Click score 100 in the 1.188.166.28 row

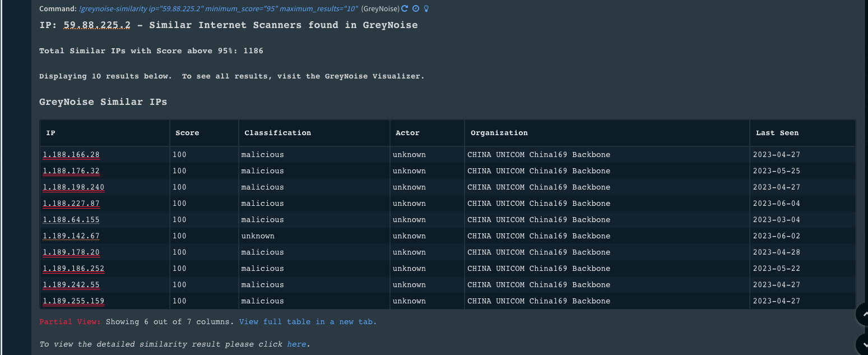coord(179,155)
